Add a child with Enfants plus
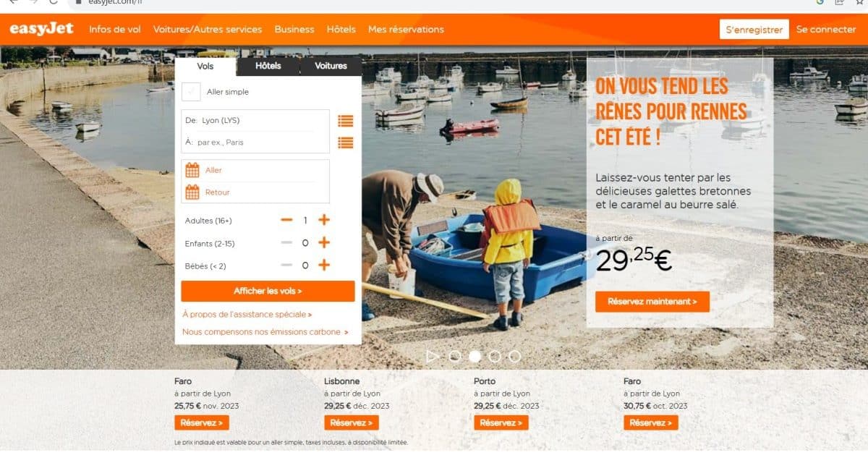This screenshot has width=868, height=463. (x=324, y=242)
